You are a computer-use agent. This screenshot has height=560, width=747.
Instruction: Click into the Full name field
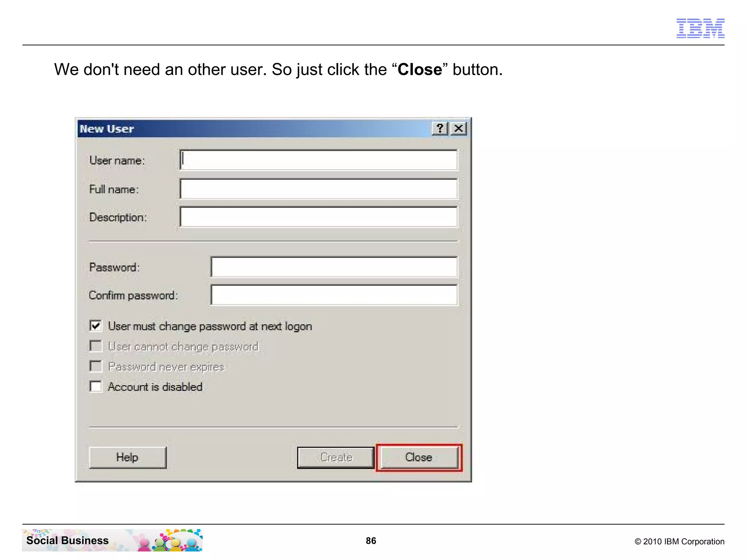click(x=319, y=188)
